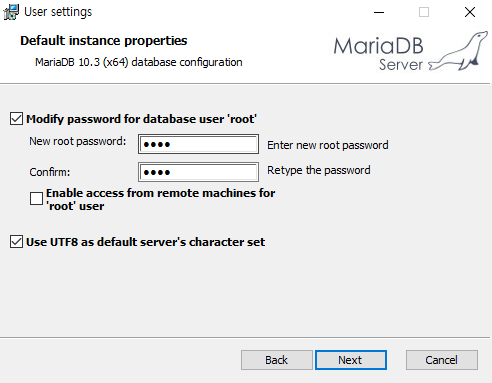The height and width of the screenshot is (383, 492).
Task: Focus the New root password field
Action: pos(198,144)
